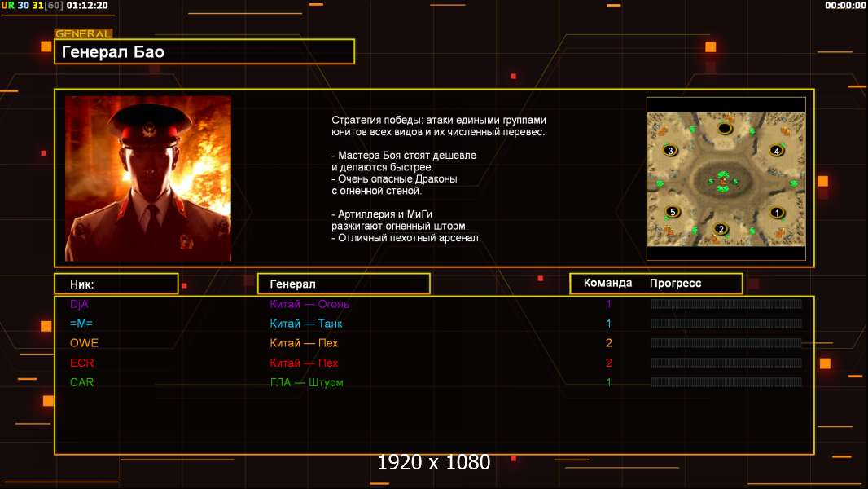Click the '1920 x 1080' resolution text

point(434,462)
